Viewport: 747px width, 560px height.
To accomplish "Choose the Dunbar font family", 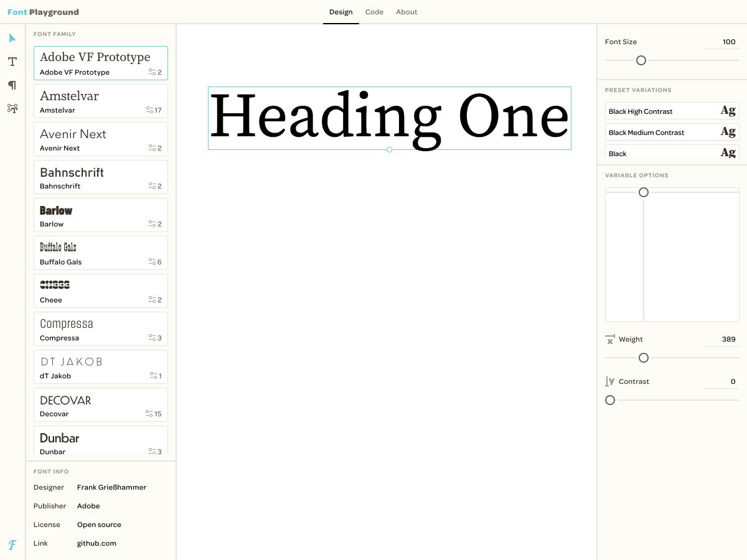I will pyautogui.click(x=101, y=440).
